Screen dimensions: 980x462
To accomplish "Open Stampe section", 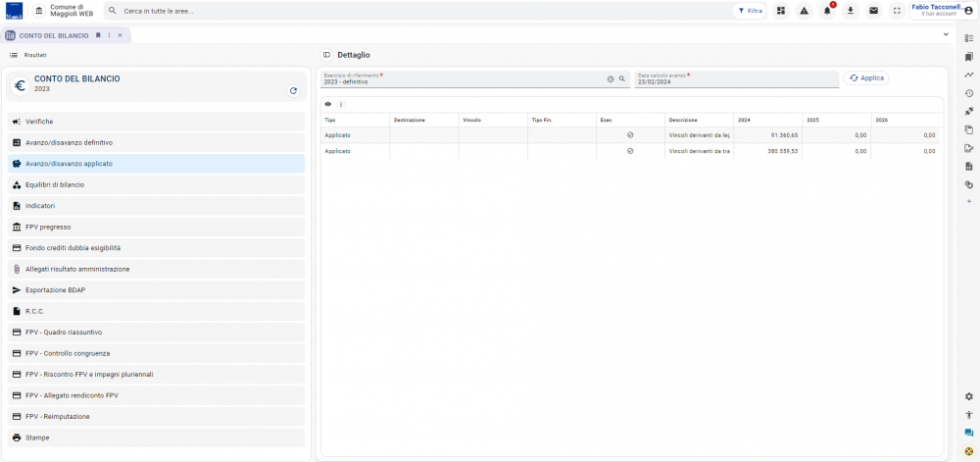I will pos(156,437).
